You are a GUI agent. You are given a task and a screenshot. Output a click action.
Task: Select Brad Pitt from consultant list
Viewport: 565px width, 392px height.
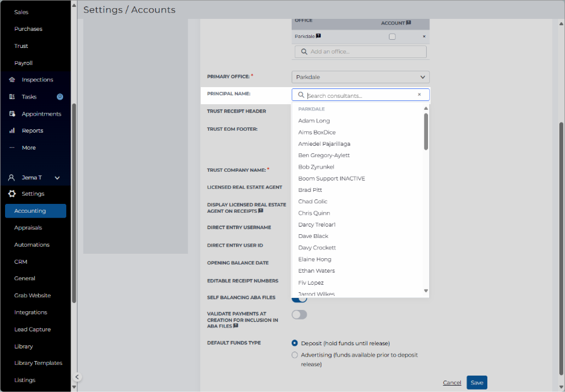(x=310, y=190)
